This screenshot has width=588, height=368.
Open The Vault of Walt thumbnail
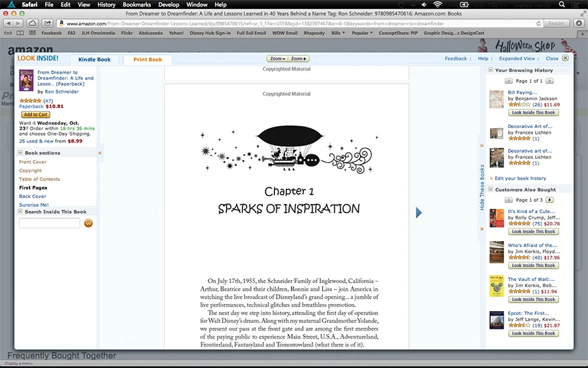[497, 286]
